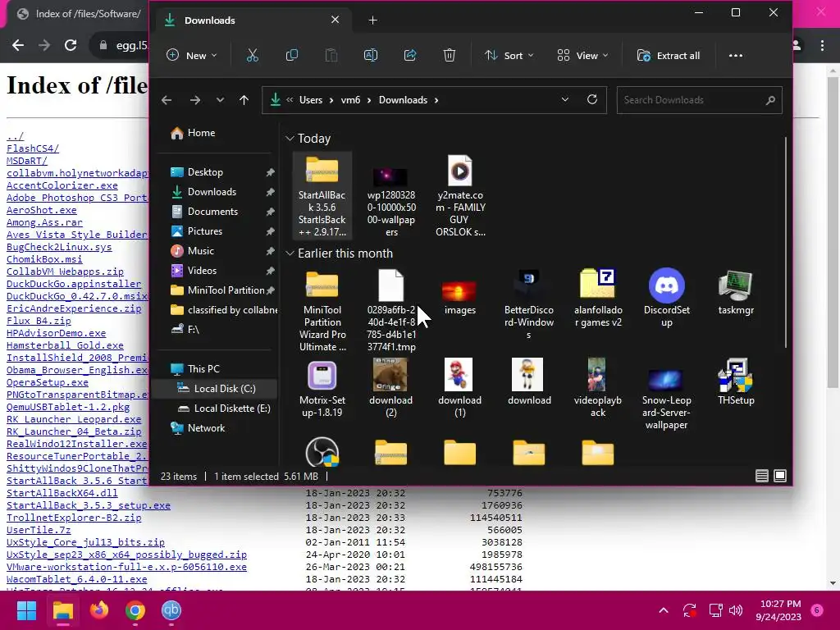Viewport: 840px width, 630px height.
Task: Select MiniTool Partition Wizard Pro zip
Action: (322, 310)
